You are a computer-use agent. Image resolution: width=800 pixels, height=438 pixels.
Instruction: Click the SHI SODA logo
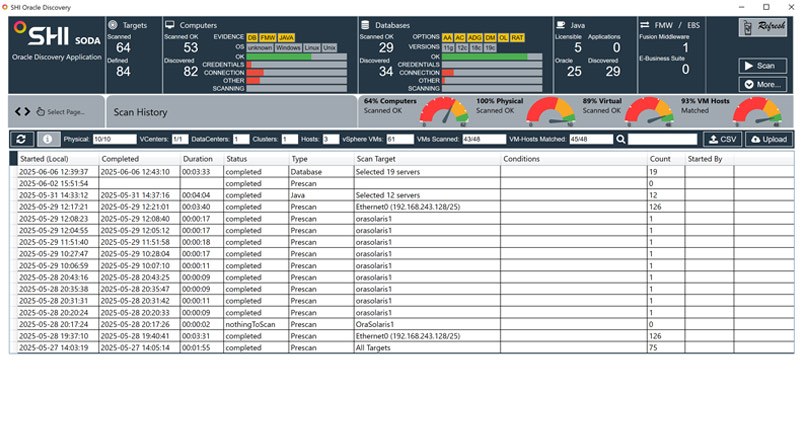57,35
